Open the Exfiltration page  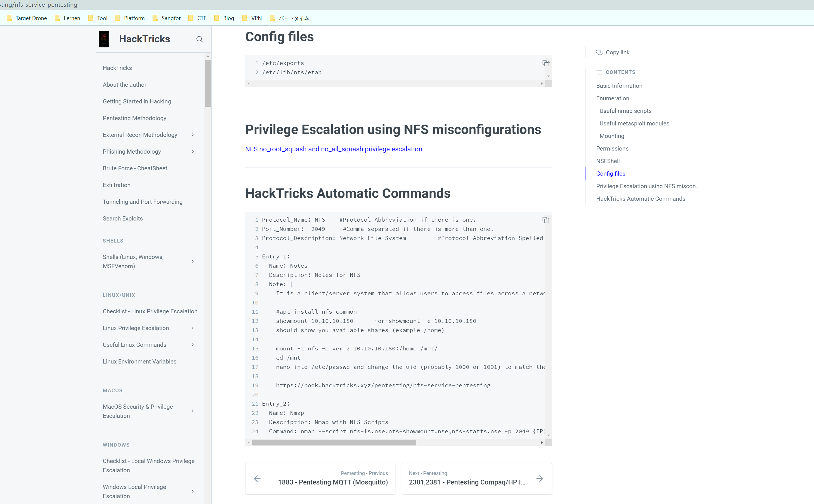tap(117, 185)
